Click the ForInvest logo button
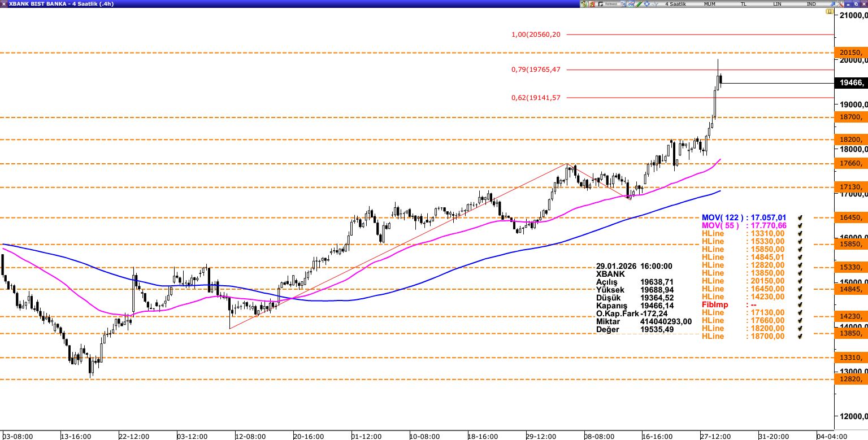868x440 pixels. pyautogui.click(x=607, y=4)
